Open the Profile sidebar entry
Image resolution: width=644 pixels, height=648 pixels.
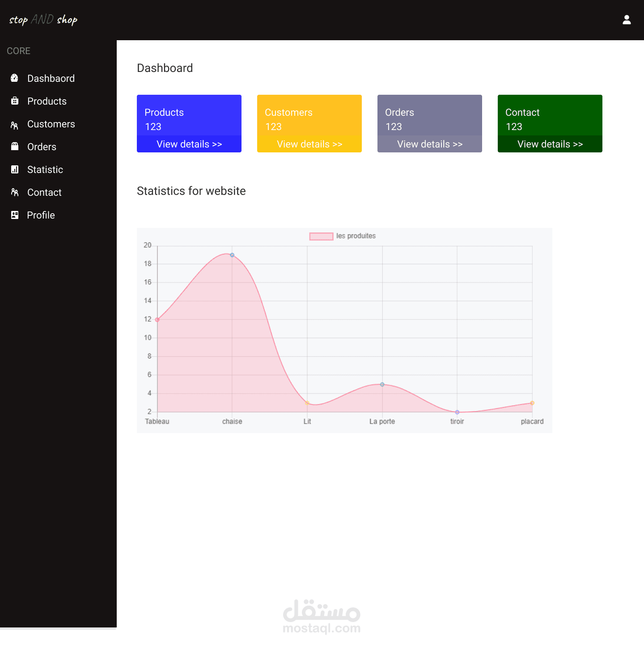tap(41, 215)
